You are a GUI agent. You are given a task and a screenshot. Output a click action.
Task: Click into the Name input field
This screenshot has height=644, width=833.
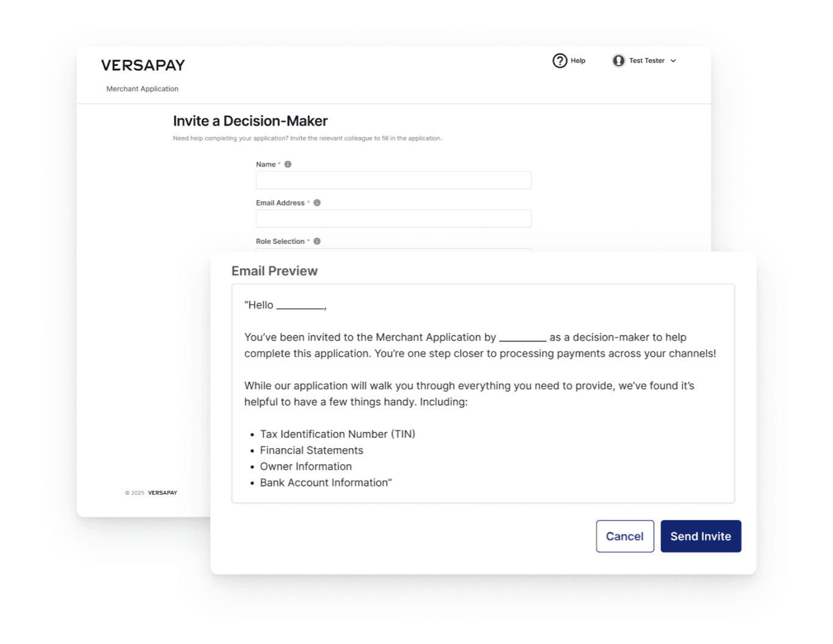(393, 180)
